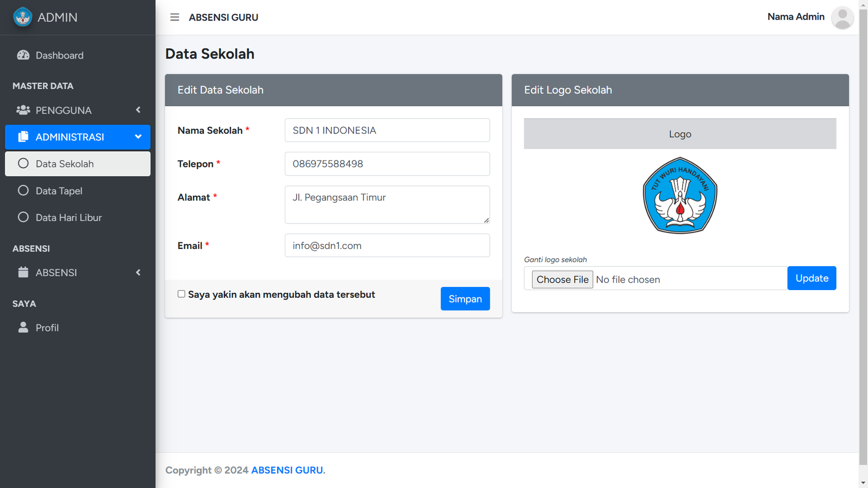Click the Absensi calendar icon

point(23,272)
